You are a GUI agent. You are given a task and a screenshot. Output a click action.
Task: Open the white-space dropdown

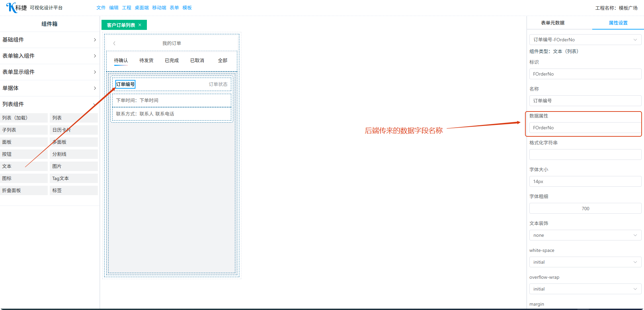(x=585, y=262)
